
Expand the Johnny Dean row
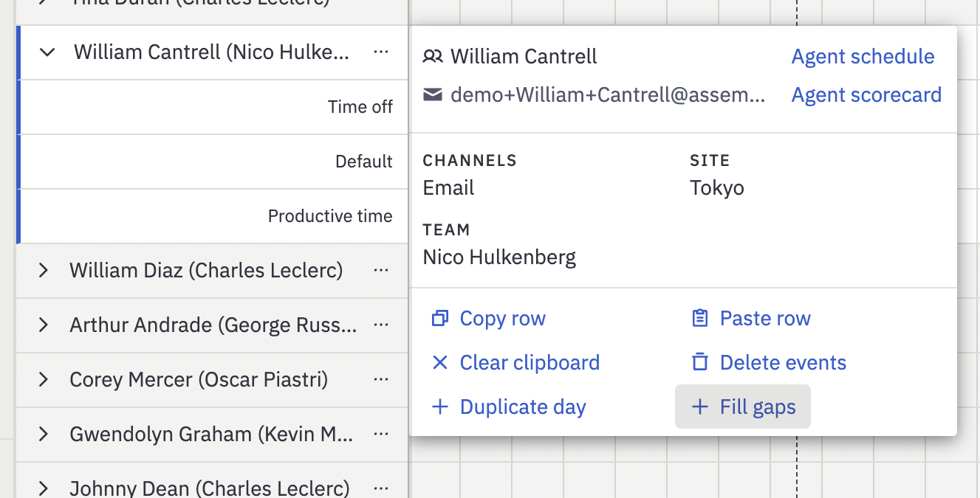(x=44, y=488)
